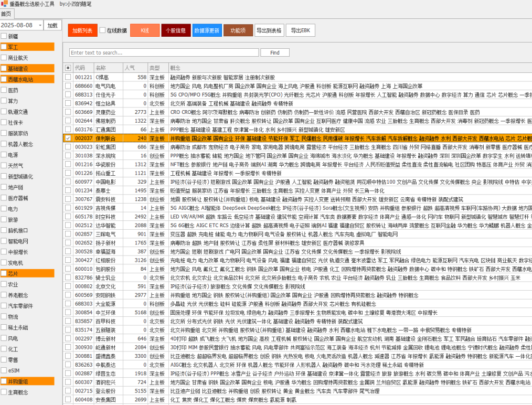Select the name cell 时空科技

click(x=108, y=217)
